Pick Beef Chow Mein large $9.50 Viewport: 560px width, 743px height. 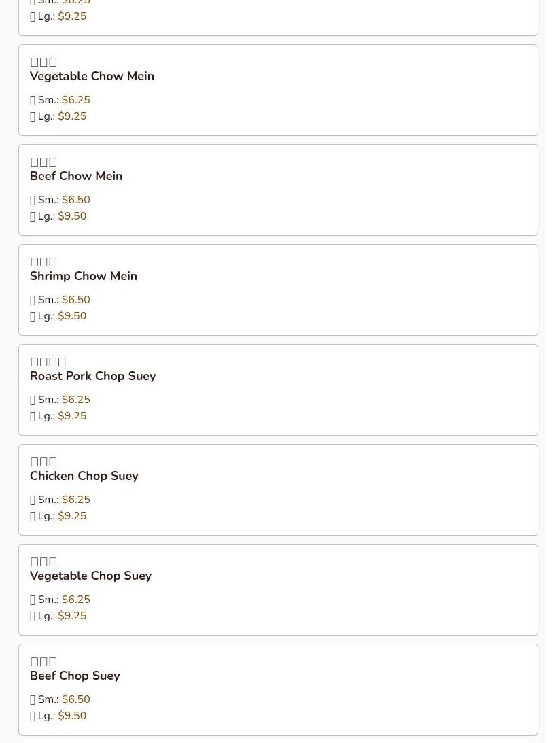tap(58, 216)
